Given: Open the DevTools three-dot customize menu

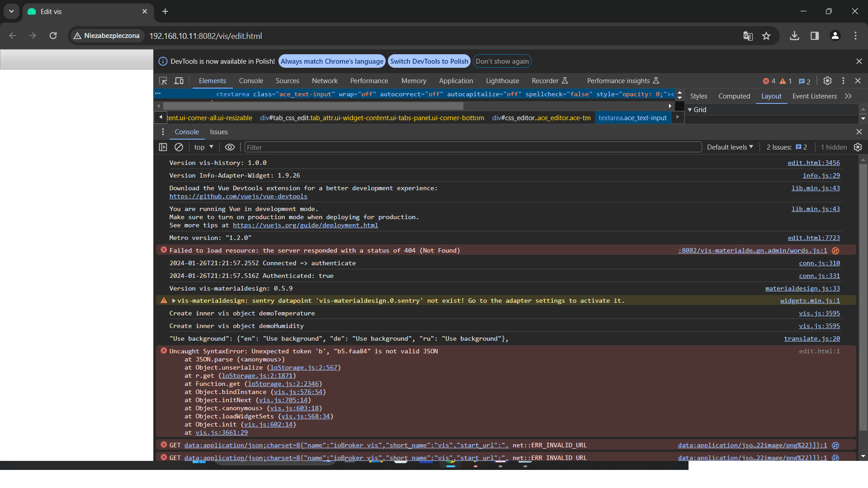Looking at the screenshot, I should coord(843,81).
